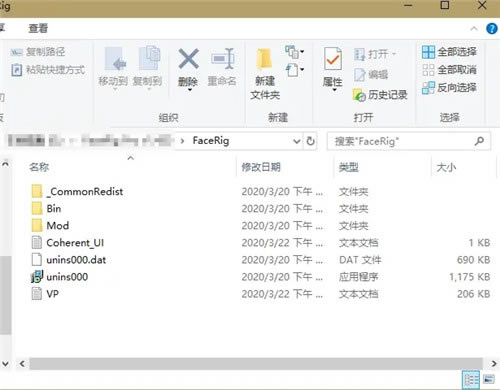Click the horizontal scrollbar at the bottom
This screenshot has width=500, height=390.
(256, 363)
